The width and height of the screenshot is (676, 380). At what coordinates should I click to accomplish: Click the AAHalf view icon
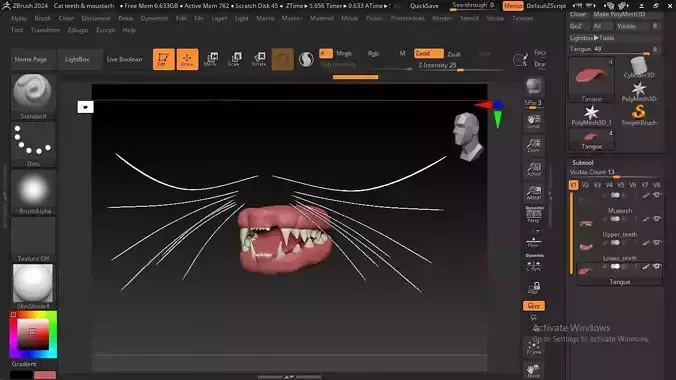pyautogui.click(x=534, y=193)
